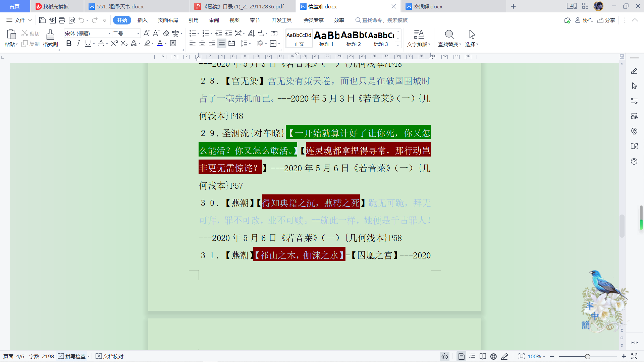The image size is (644, 362).
Task: Click the Center alignment icon
Action: tap(202, 44)
